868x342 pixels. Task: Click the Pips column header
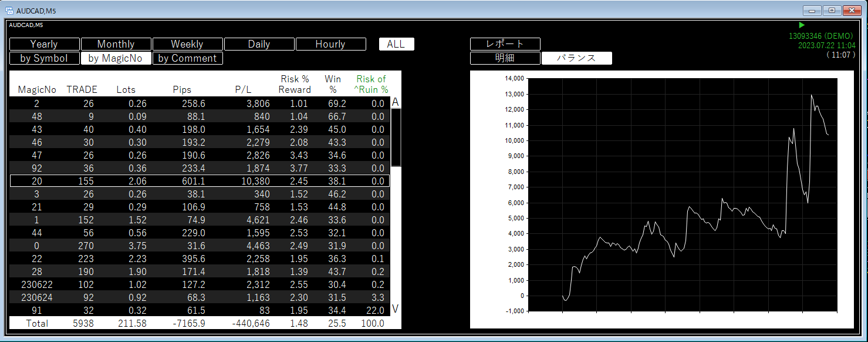point(182,90)
